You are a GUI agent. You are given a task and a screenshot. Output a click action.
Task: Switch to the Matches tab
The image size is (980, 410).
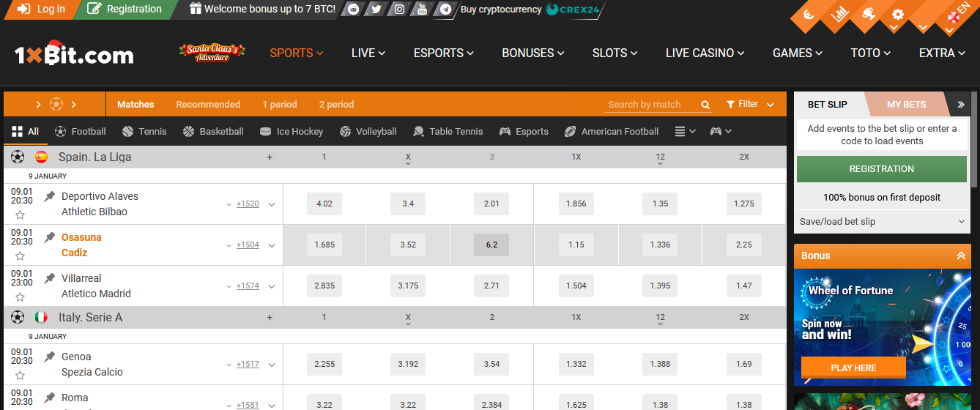[136, 105]
